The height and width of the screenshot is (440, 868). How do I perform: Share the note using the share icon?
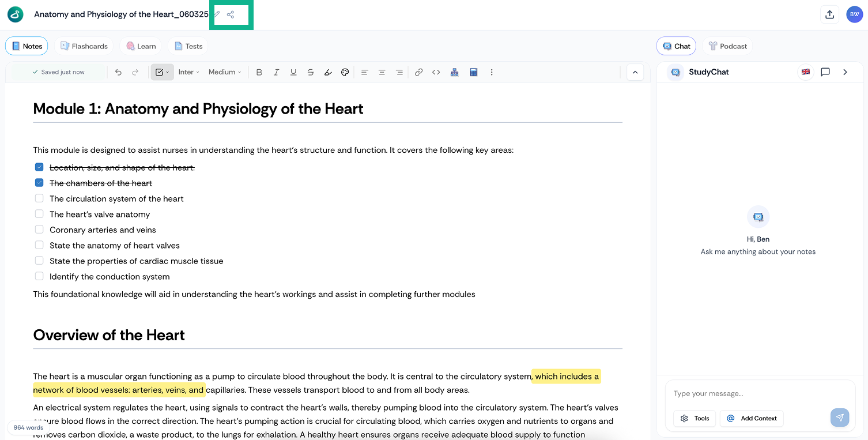point(231,14)
